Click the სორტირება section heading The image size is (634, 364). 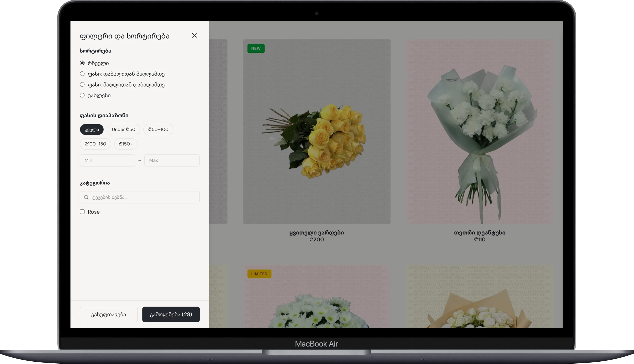[95, 51]
